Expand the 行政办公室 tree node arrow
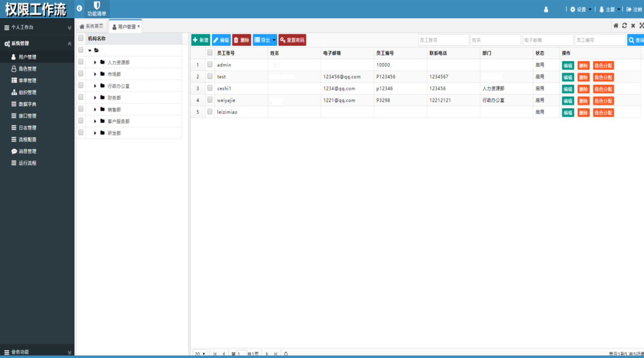The width and height of the screenshot is (644, 358). [95, 86]
